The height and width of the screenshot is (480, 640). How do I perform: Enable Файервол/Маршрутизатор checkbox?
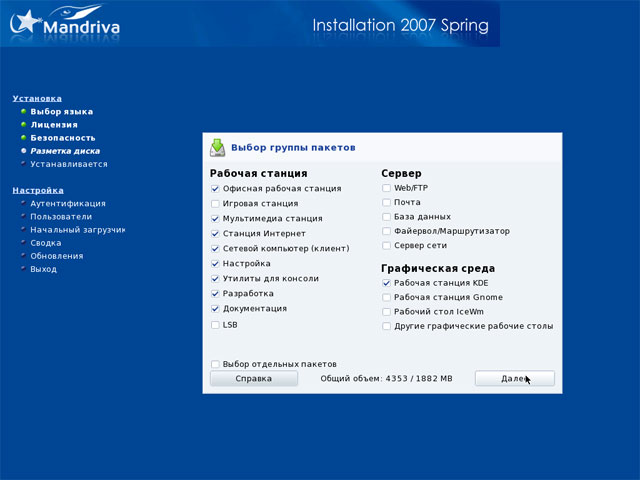(x=386, y=231)
